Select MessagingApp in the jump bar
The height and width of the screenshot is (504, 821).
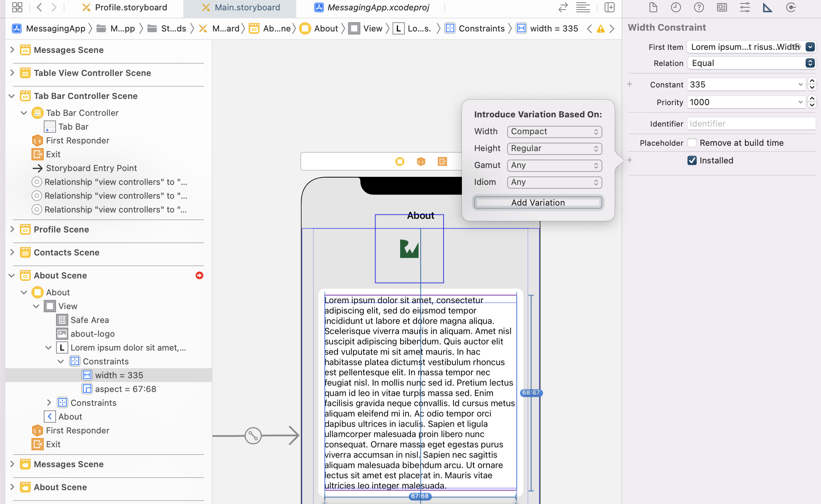coord(49,28)
